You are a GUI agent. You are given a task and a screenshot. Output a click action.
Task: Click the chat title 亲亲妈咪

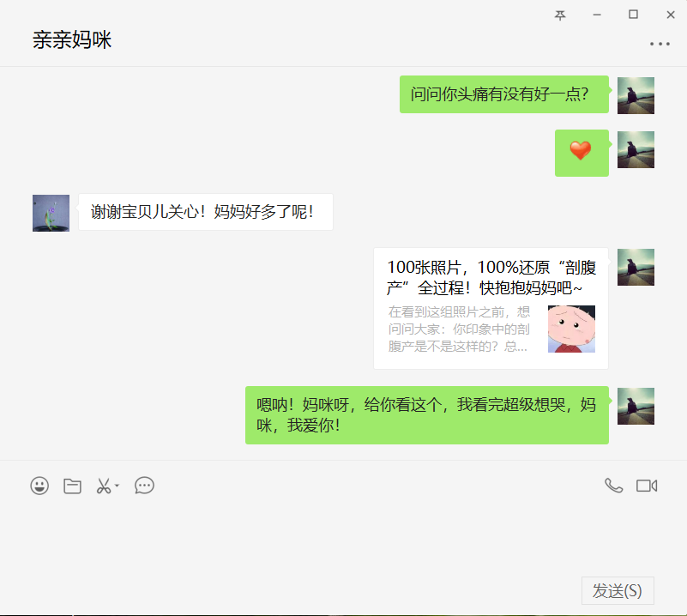click(72, 39)
